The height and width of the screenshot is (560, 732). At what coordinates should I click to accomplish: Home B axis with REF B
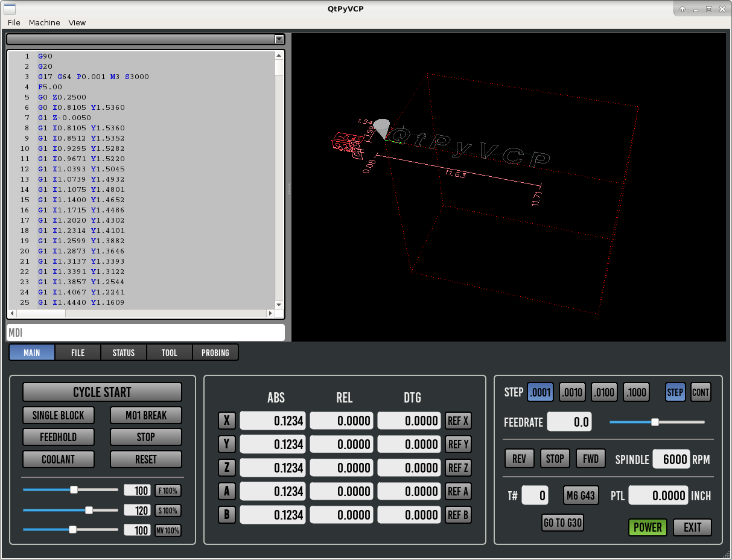[x=458, y=515]
